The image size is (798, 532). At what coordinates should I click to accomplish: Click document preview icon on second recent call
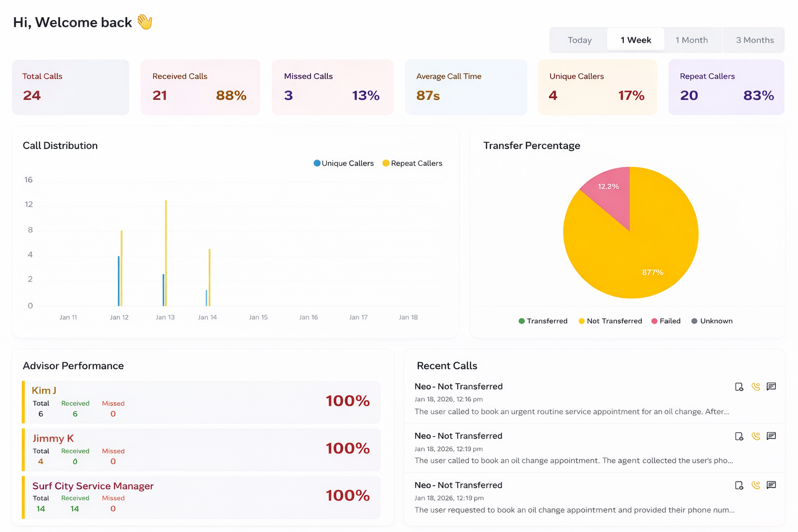click(739, 436)
